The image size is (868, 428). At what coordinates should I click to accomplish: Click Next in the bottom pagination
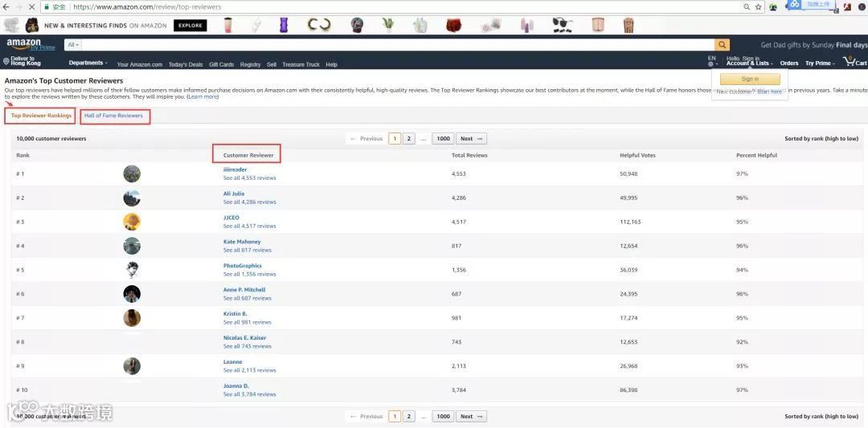coord(471,417)
